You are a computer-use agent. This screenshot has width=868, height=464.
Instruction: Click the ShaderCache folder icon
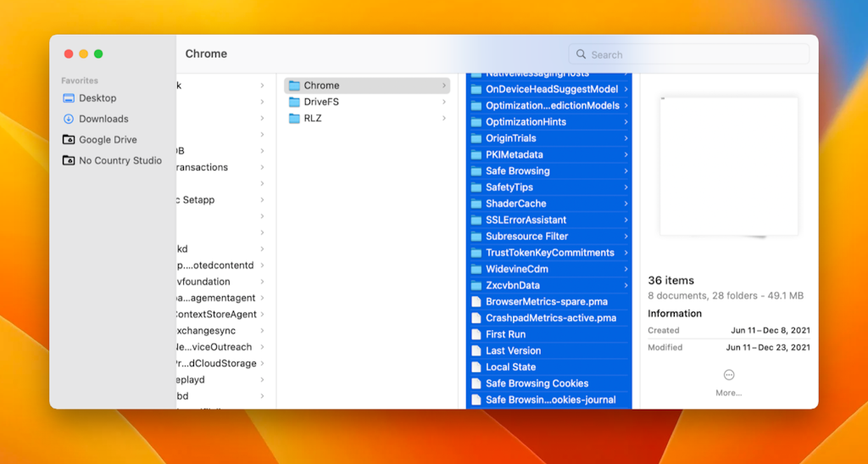coord(476,204)
